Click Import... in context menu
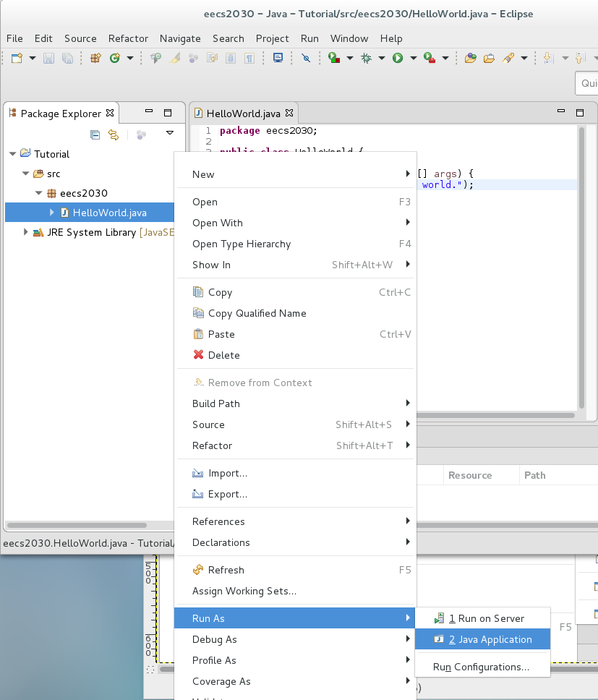 [x=295, y=473]
